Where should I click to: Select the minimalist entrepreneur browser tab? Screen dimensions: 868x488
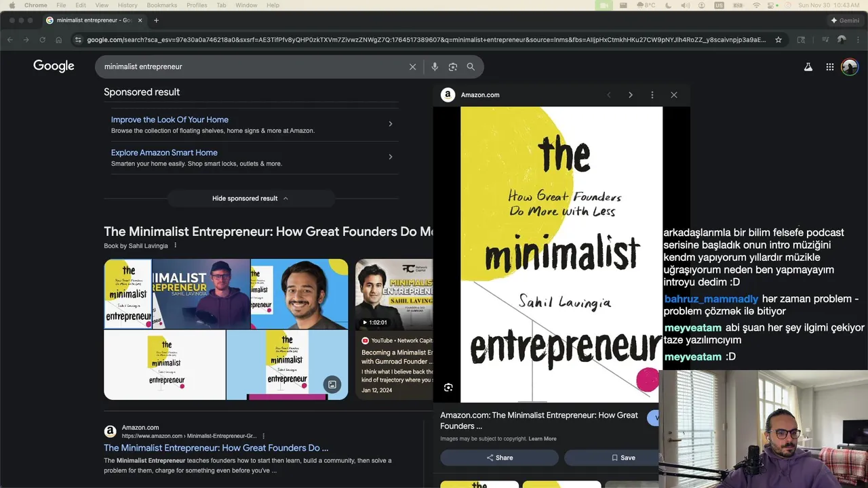pos(94,20)
